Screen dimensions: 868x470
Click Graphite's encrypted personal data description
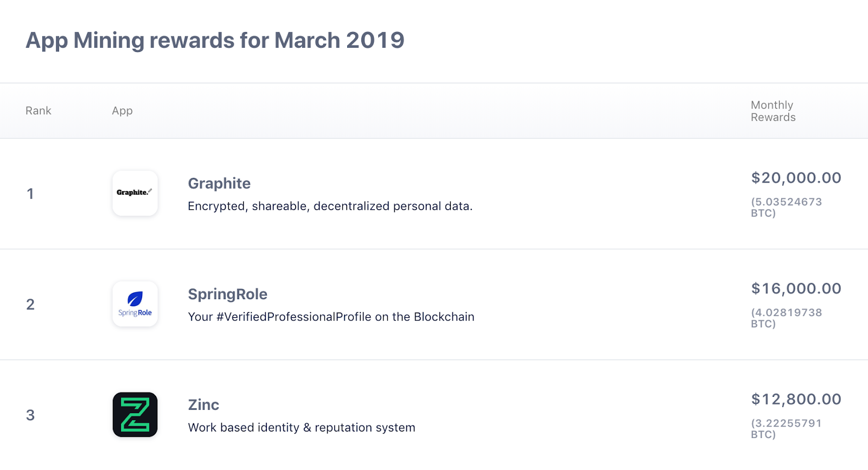click(330, 206)
